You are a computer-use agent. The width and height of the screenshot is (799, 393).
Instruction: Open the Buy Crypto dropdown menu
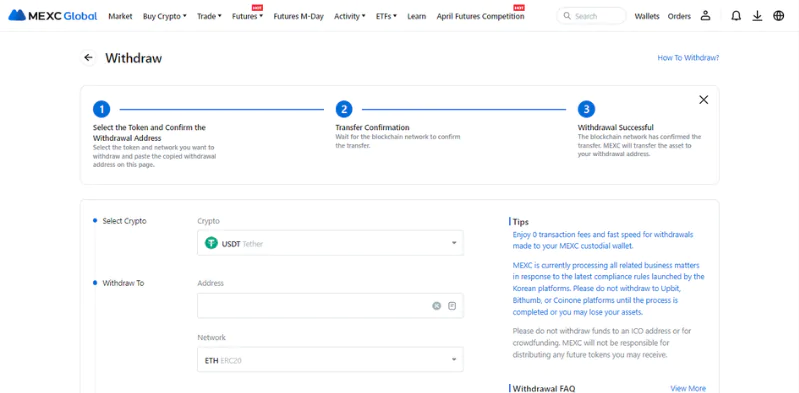[165, 16]
